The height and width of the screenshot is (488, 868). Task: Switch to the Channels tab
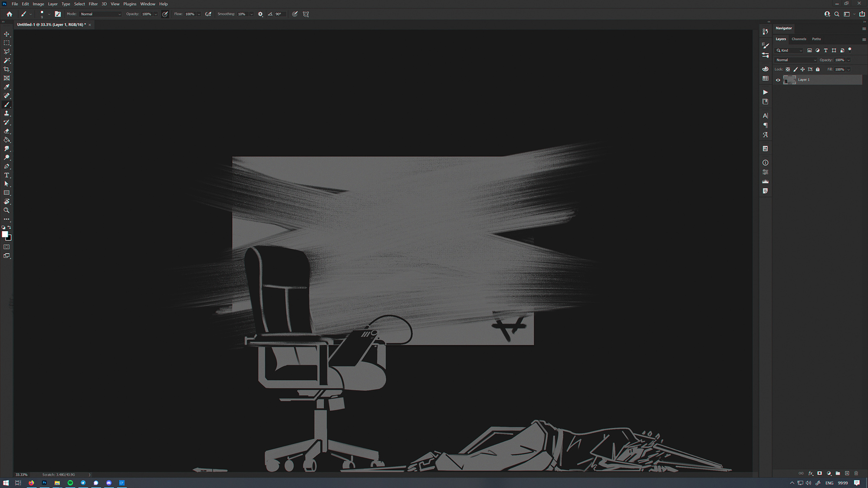coord(799,39)
